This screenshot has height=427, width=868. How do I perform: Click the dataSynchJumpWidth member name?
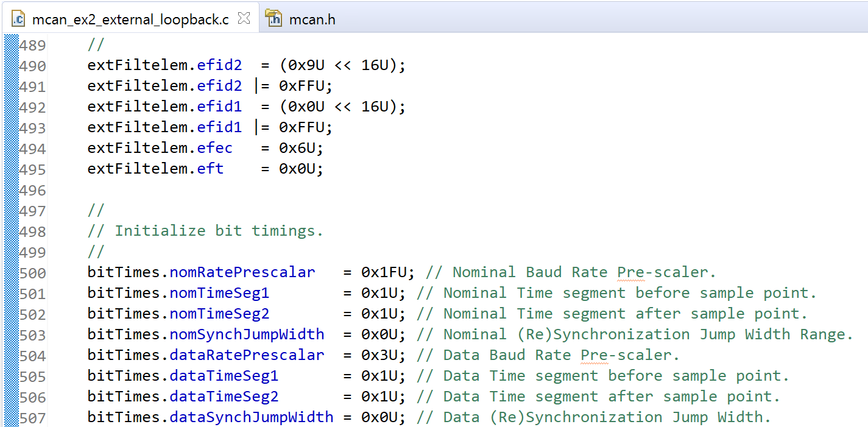(251, 417)
